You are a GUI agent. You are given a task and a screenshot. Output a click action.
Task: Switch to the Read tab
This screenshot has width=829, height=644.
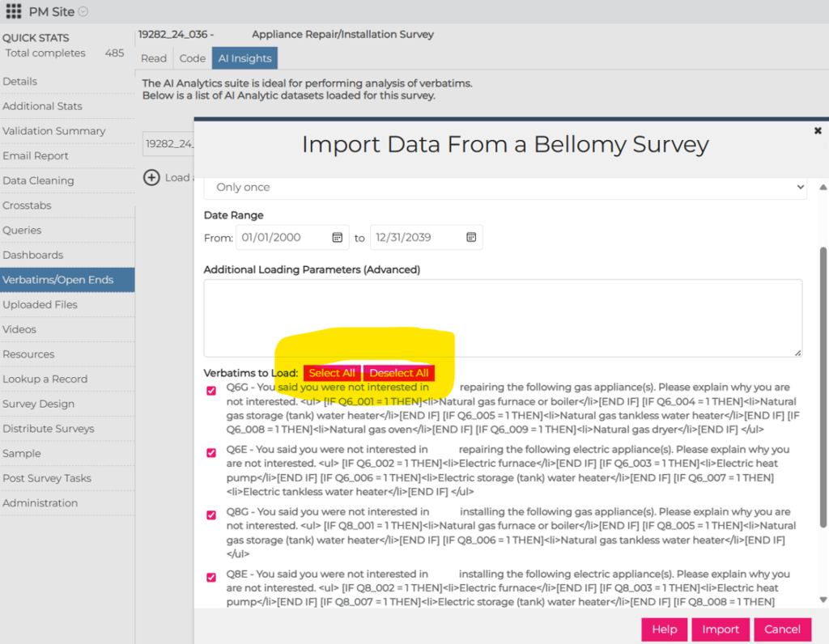point(154,58)
